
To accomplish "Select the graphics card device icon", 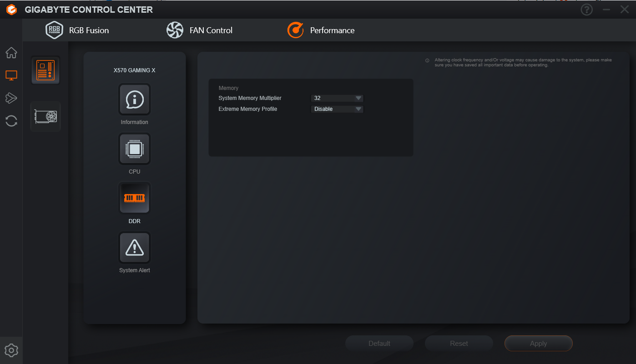I will tap(45, 116).
